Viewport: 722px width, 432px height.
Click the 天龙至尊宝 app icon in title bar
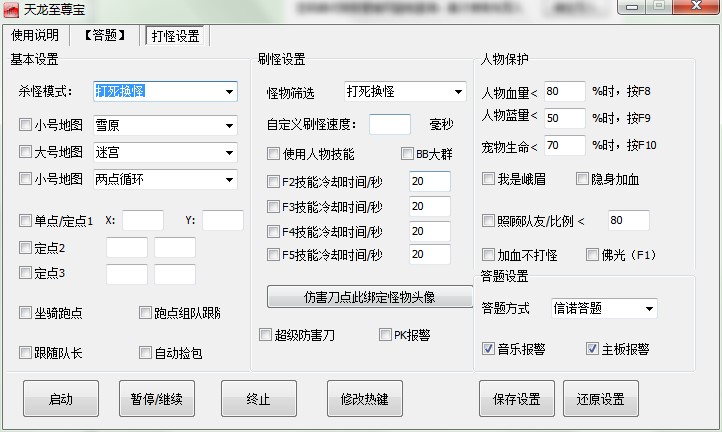[x=11, y=10]
